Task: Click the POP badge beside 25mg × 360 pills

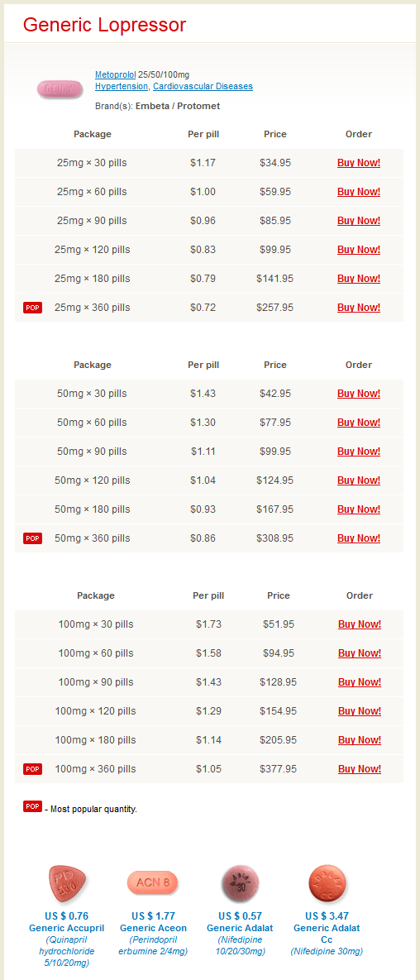Action: 32,308
